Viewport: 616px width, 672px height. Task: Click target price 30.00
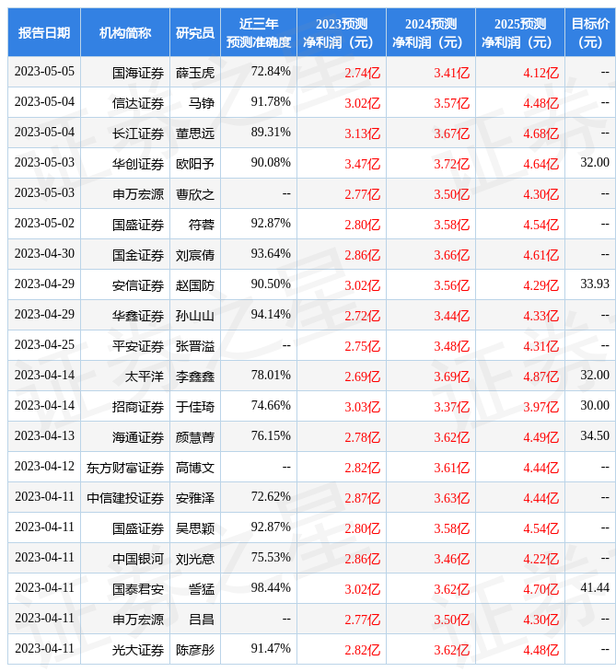pos(595,405)
